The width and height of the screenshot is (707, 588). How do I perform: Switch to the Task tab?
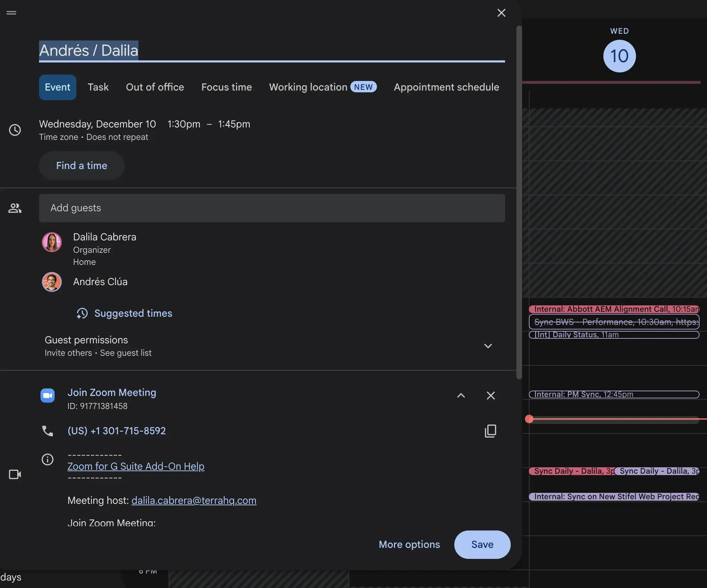pyautogui.click(x=98, y=87)
